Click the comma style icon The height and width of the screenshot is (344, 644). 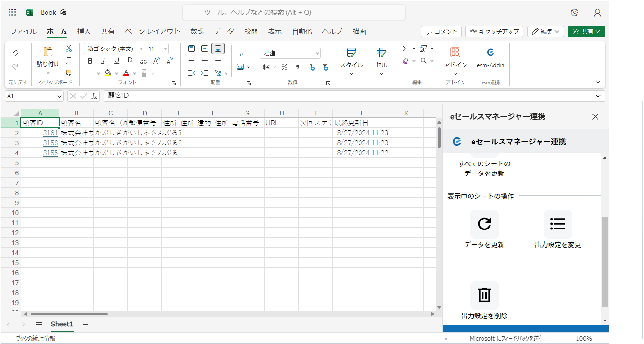298,67
